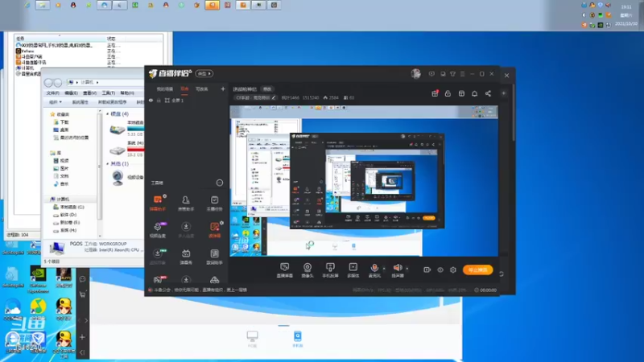
Task: Collapse the toolbox with the round minus button
Action: point(220,183)
